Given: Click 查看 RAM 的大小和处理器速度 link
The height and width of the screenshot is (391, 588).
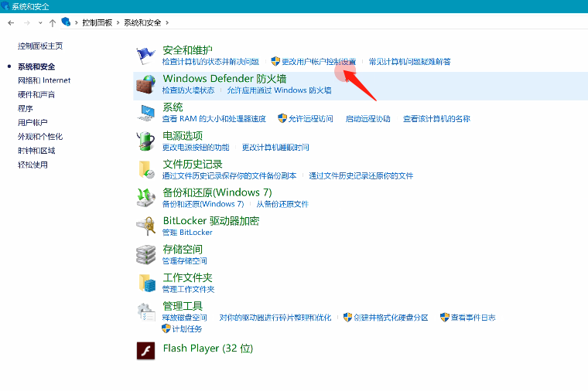Looking at the screenshot, I should 214,119.
